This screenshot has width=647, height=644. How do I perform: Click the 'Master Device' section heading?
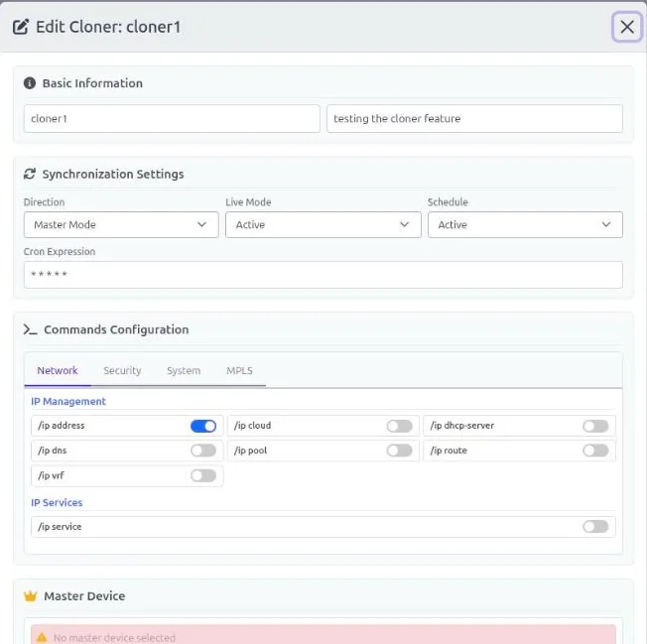pos(84,595)
